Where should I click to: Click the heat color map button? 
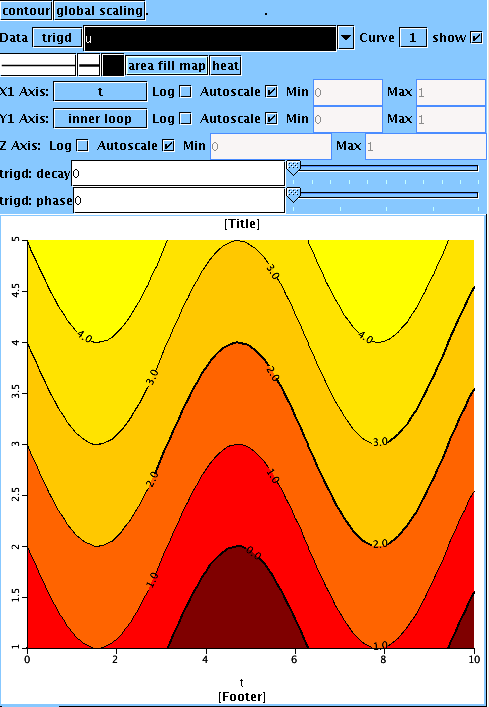(225, 66)
